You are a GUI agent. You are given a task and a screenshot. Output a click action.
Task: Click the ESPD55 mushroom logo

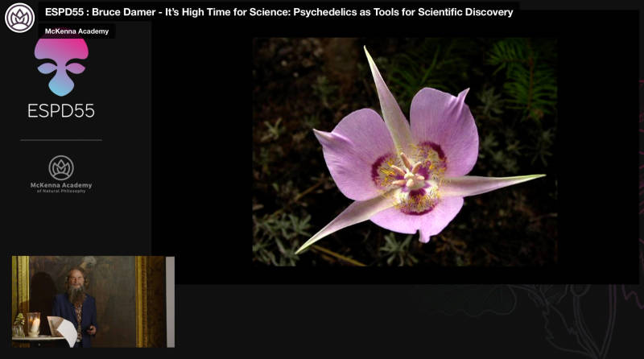click(61, 68)
